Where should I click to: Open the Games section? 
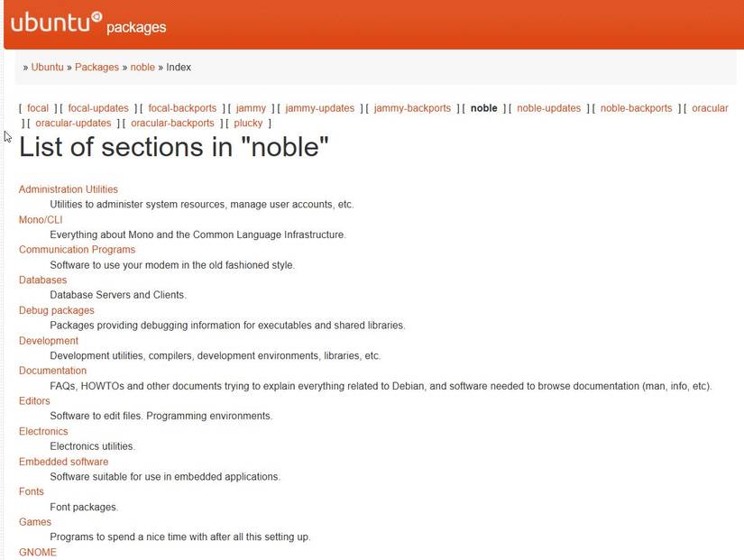pyautogui.click(x=35, y=522)
